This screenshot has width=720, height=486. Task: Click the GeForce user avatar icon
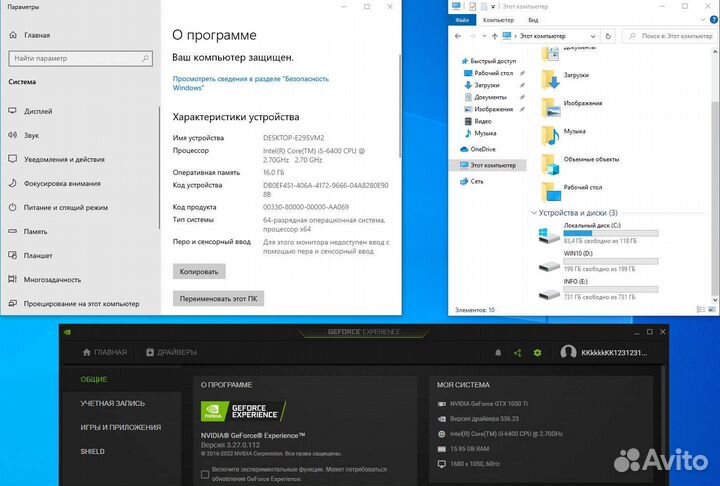pyautogui.click(x=569, y=352)
